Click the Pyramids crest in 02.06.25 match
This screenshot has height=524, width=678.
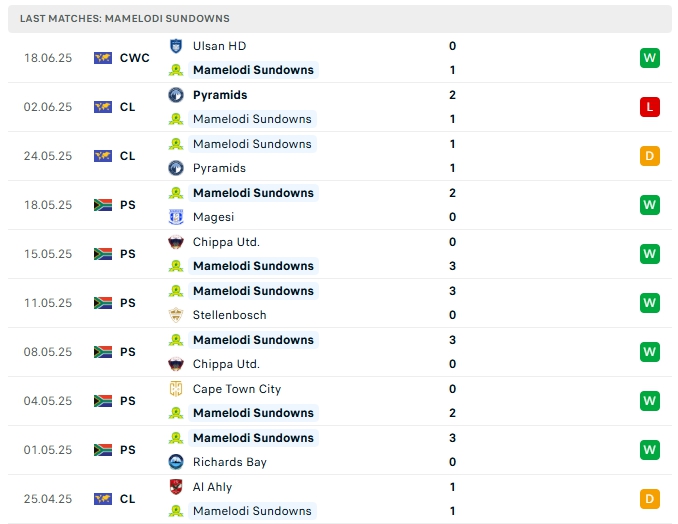click(x=176, y=95)
